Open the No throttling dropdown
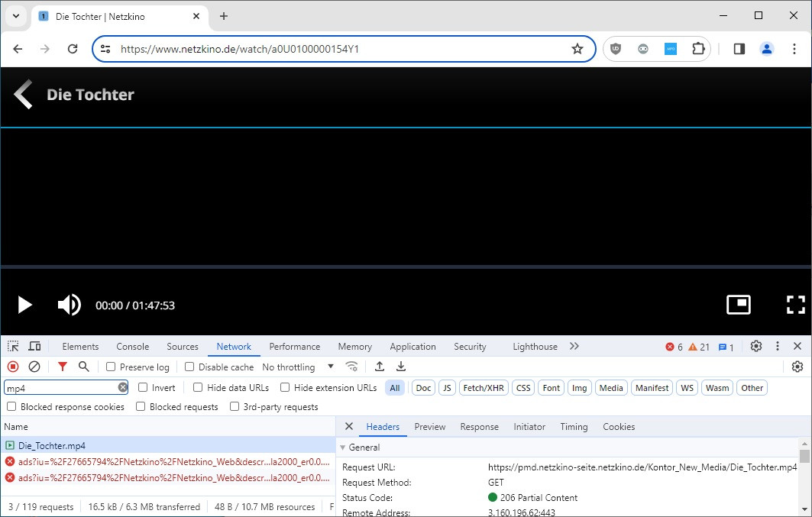 (298, 367)
